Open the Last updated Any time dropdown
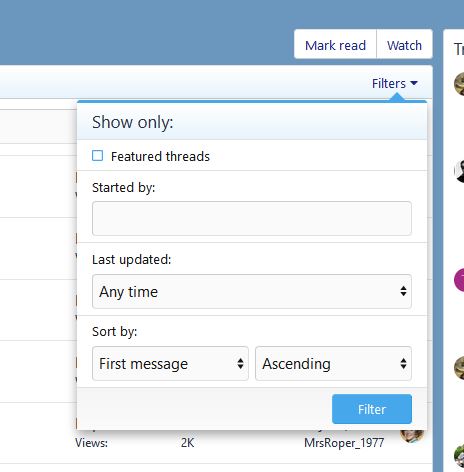The height and width of the screenshot is (472, 464). [x=252, y=291]
